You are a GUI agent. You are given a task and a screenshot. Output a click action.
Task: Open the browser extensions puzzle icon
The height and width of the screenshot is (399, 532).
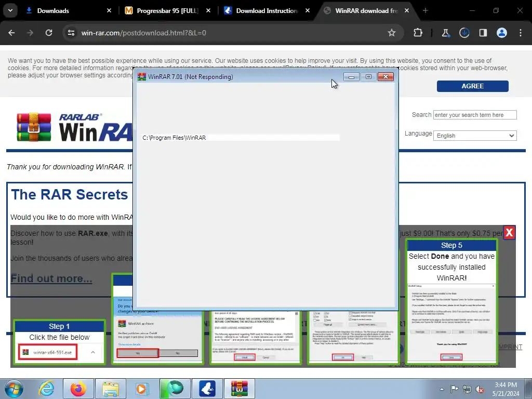[x=418, y=33]
